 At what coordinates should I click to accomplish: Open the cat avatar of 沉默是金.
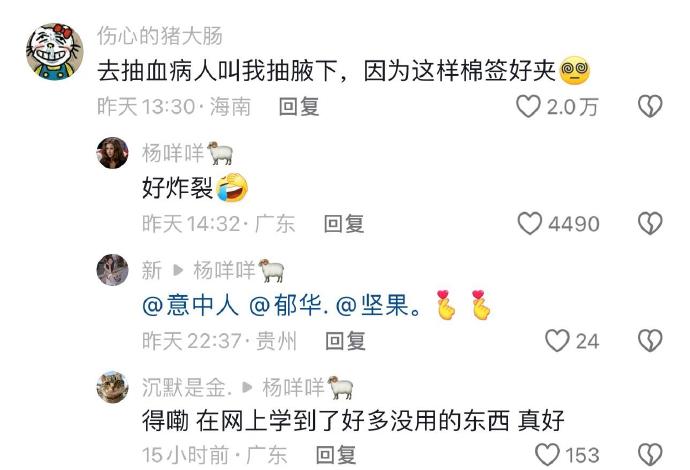[x=113, y=387]
